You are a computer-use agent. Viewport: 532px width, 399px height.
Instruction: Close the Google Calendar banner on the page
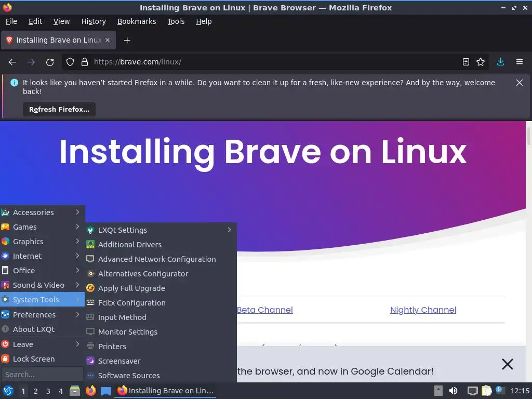point(508,364)
